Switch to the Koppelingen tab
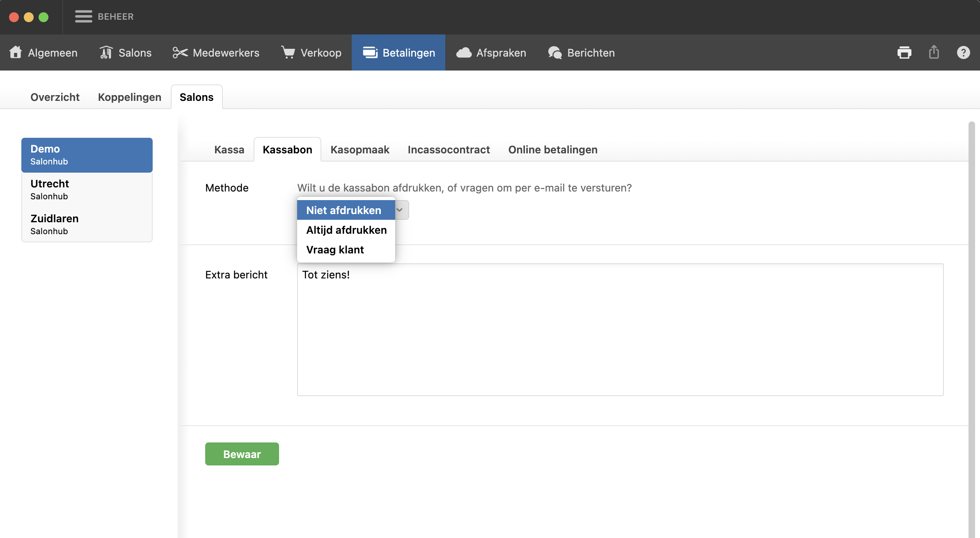The width and height of the screenshot is (980, 538). 129,97
